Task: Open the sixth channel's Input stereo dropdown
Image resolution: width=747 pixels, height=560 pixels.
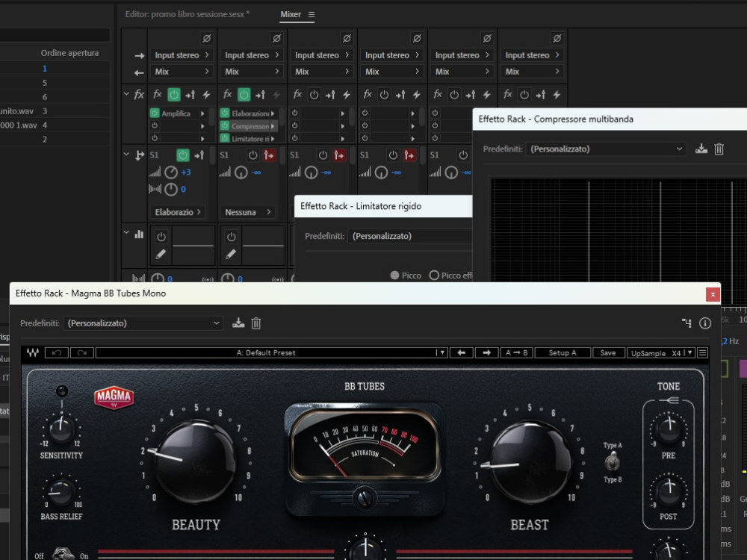Action: [x=532, y=55]
